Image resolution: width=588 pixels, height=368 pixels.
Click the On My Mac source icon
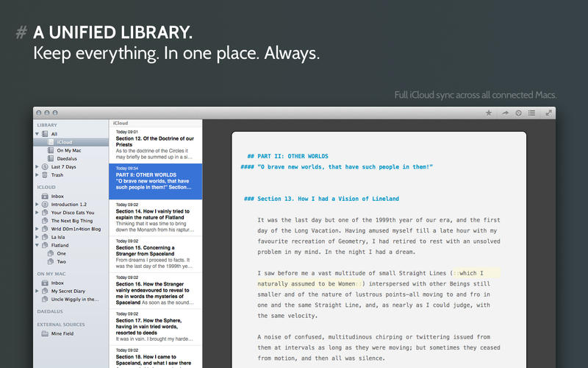[x=51, y=150]
